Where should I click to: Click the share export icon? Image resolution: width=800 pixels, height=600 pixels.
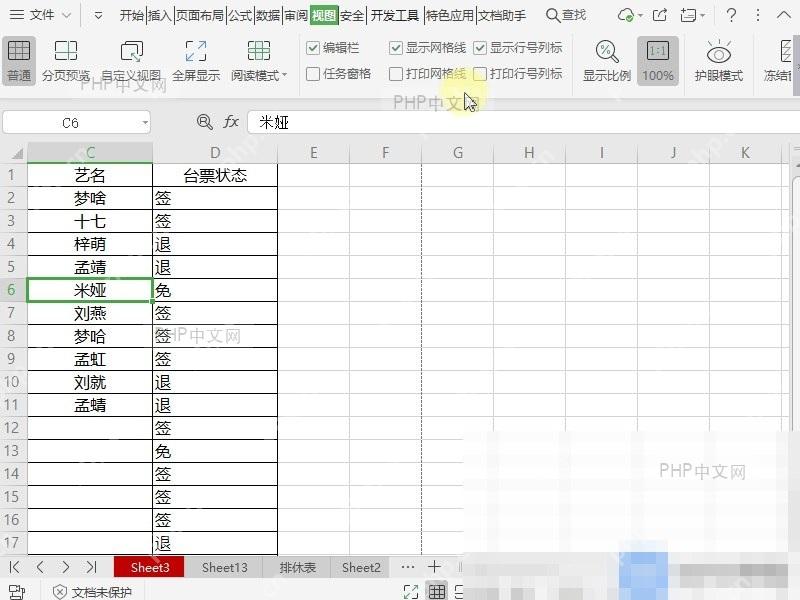point(660,15)
